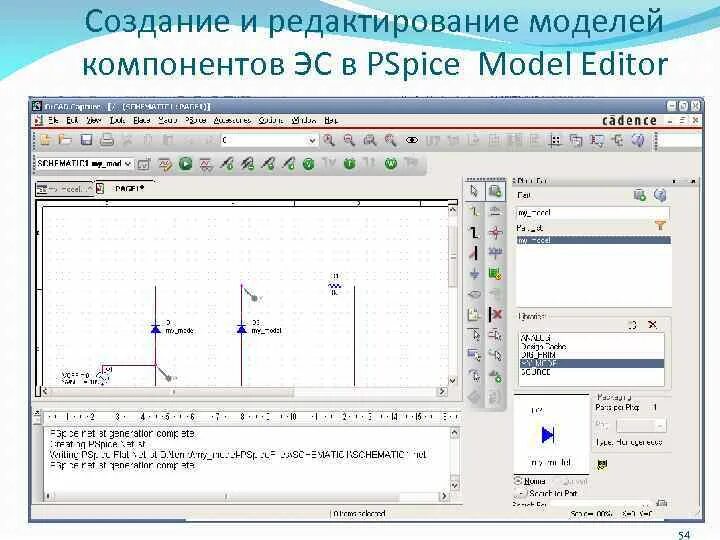Select the Place Bus tool
720x540 pixels.
point(475,232)
